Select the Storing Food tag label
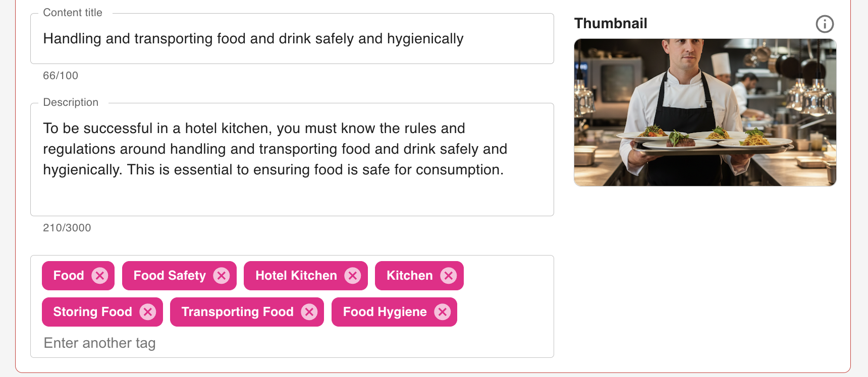Image resolution: width=868 pixels, height=377 pixels. tap(93, 312)
